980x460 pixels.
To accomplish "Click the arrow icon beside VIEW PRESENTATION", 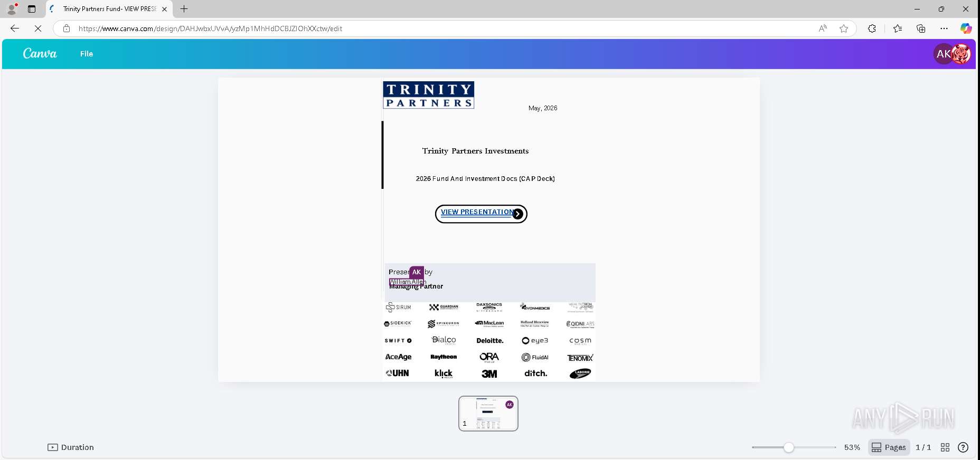I will click(x=518, y=214).
